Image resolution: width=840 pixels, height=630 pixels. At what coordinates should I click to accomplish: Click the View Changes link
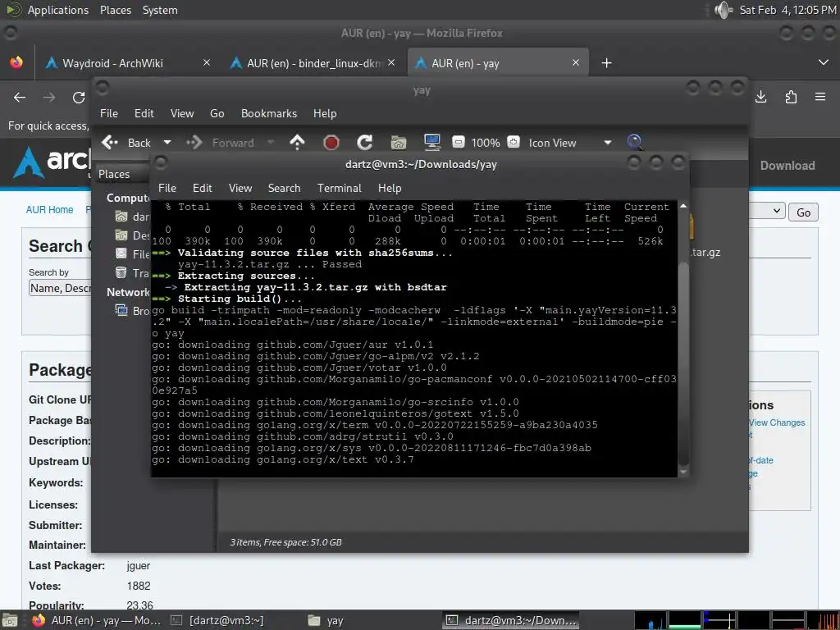click(777, 422)
